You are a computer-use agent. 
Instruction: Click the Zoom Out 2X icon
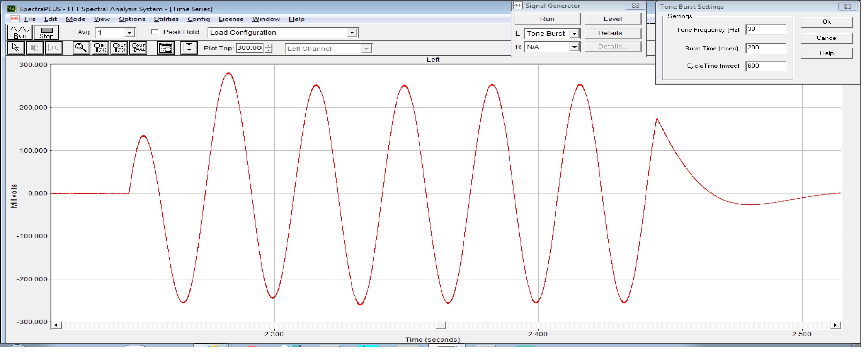119,48
